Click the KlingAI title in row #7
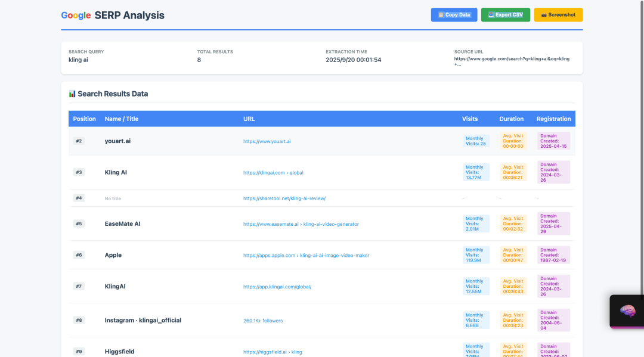 coord(115,287)
